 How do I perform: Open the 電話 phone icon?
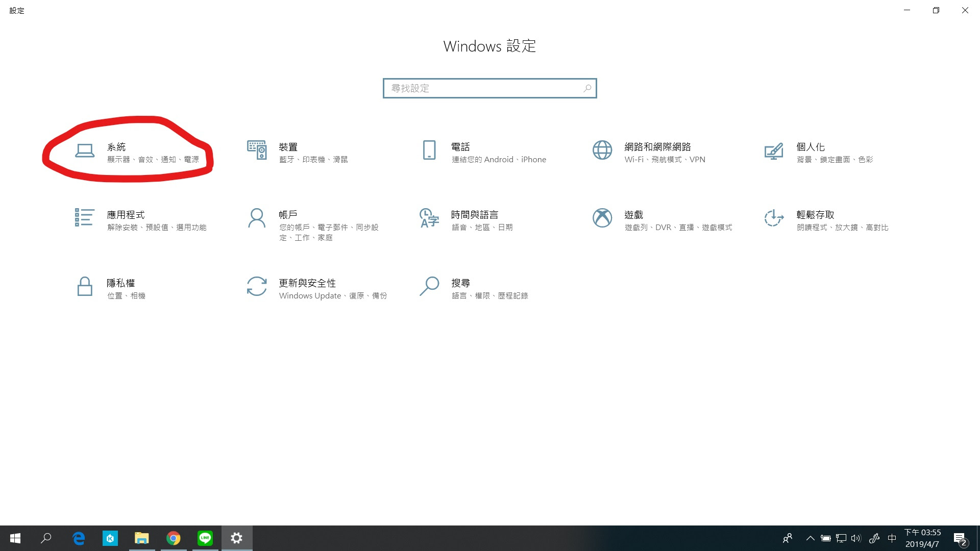click(429, 150)
